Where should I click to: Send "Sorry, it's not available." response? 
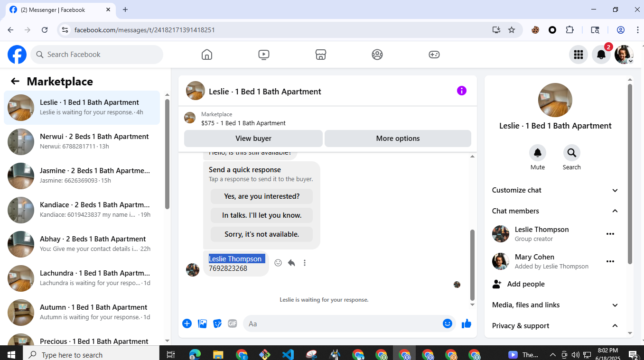click(x=261, y=234)
